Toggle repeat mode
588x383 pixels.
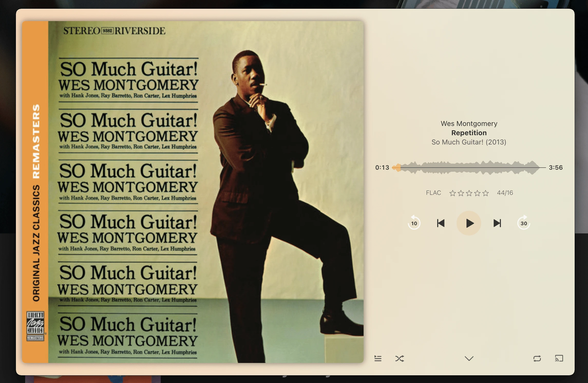tap(537, 358)
